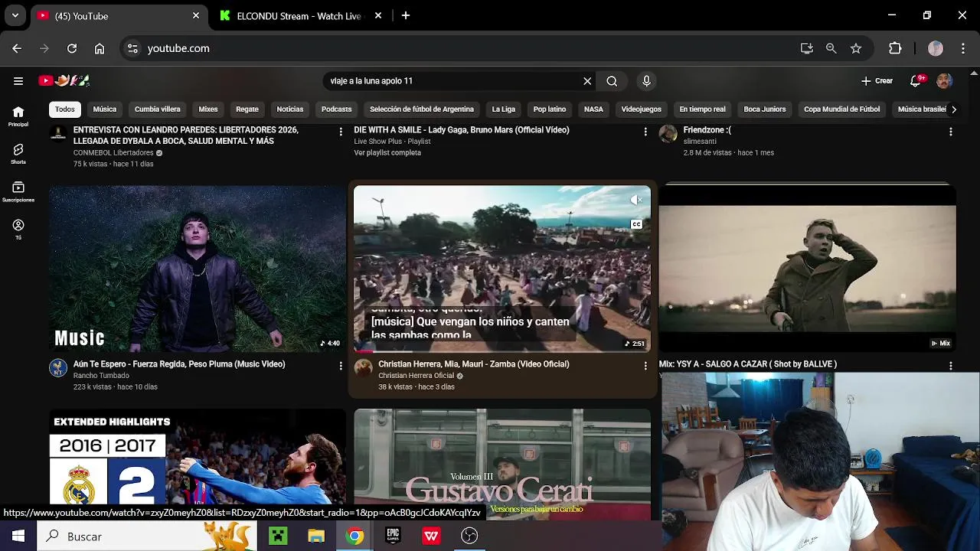Reload the page
The image size is (980, 551).
(x=72, y=48)
